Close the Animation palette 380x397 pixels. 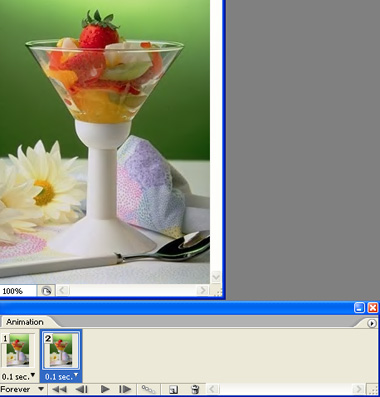[373, 308]
